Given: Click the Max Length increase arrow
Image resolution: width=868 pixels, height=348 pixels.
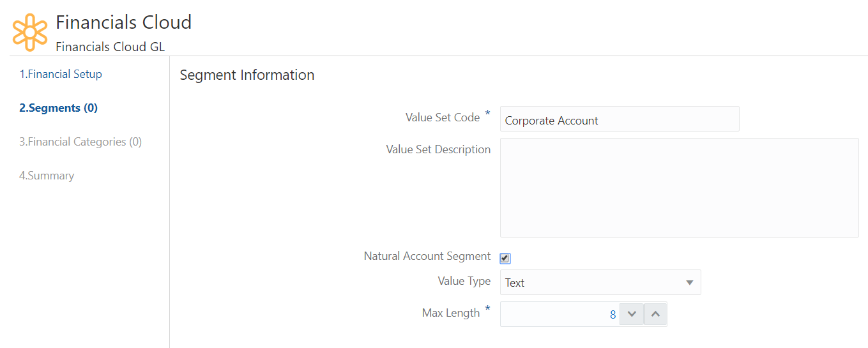Looking at the screenshot, I should (x=655, y=314).
